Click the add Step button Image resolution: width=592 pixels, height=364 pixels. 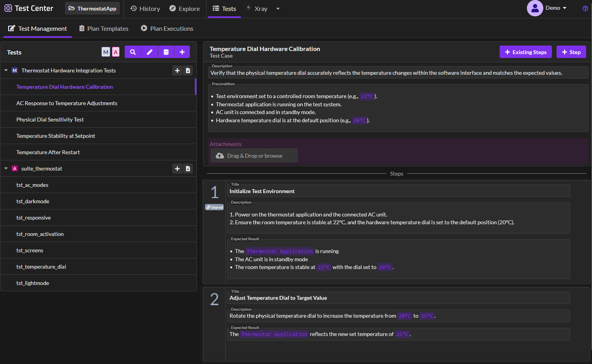[x=571, y=52]
